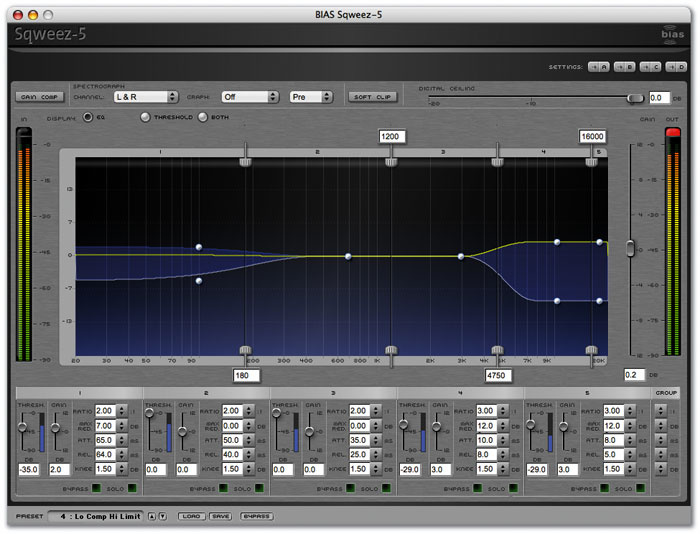The width and height of the screenshot is (700, 534).
Task: Open the preset name field Lo Comp Hi Limit
Action: [96, 517]
